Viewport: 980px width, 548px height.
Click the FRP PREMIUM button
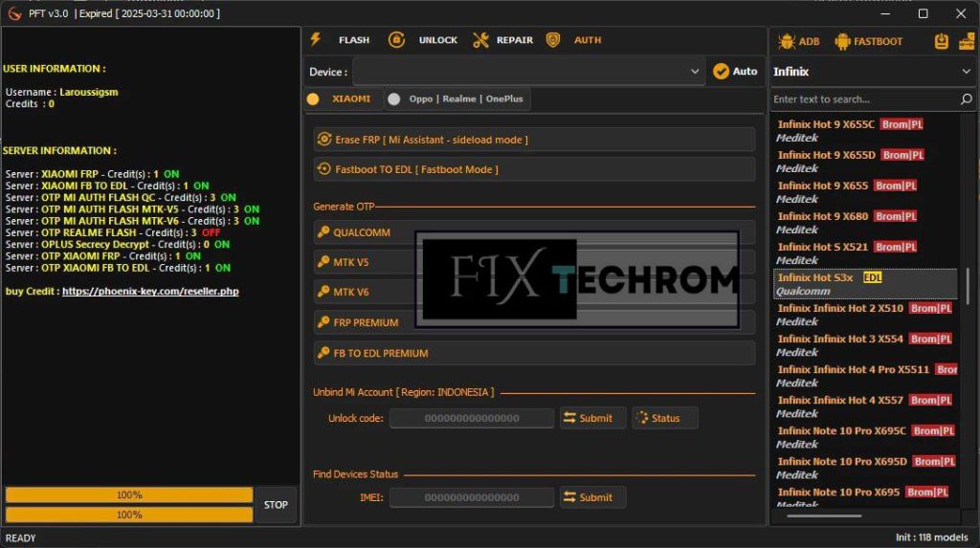click(534, 322)
